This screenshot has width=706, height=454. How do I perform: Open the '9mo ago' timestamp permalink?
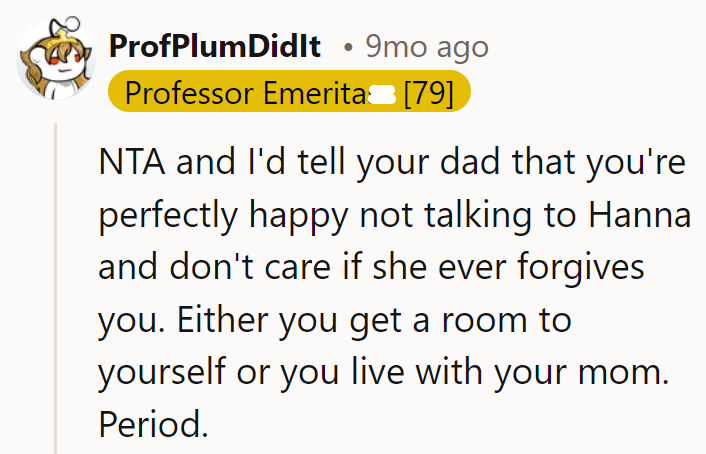427,47
